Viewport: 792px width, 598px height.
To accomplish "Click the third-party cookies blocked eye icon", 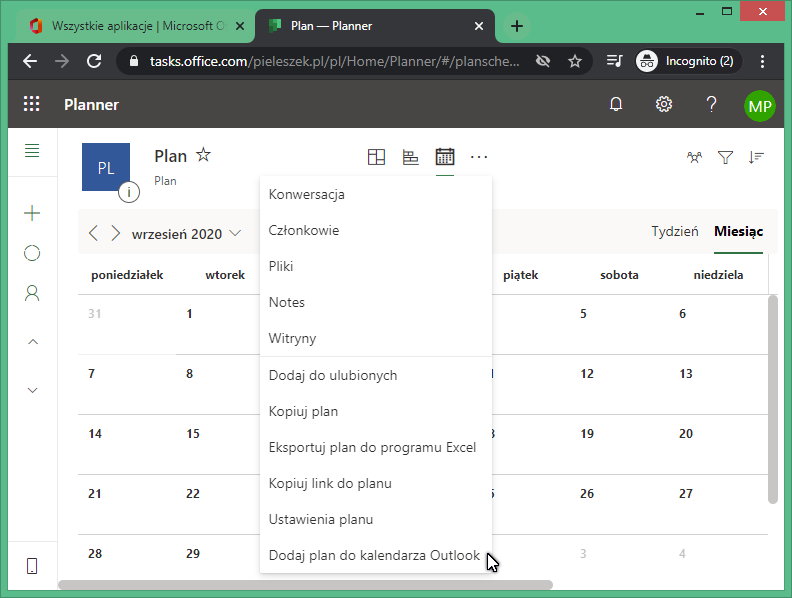I will point(542,62).
